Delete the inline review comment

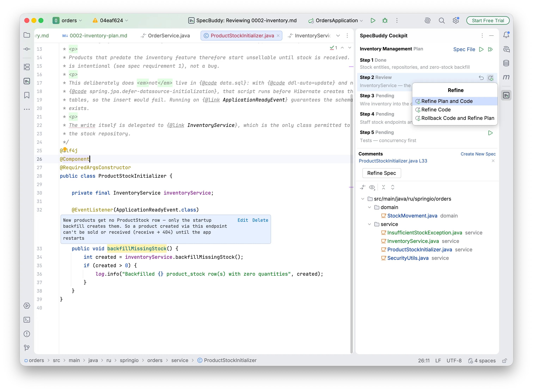point(260,220)
